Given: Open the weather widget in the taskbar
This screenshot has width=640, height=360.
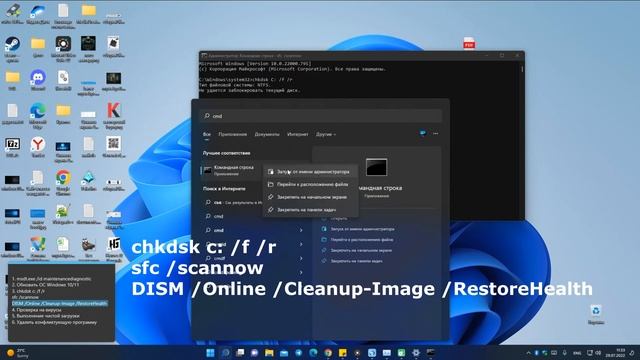Looking at the screenshot, I should click(x=18, y=353).
